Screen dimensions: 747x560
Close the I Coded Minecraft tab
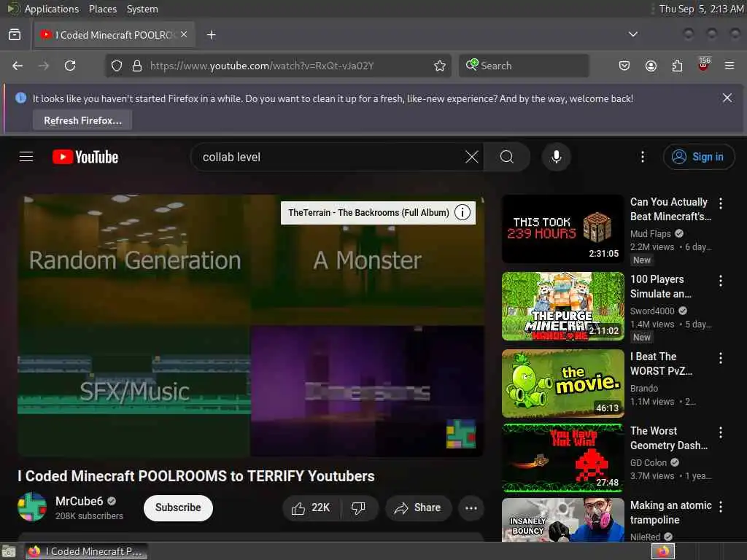coord(184,34)
